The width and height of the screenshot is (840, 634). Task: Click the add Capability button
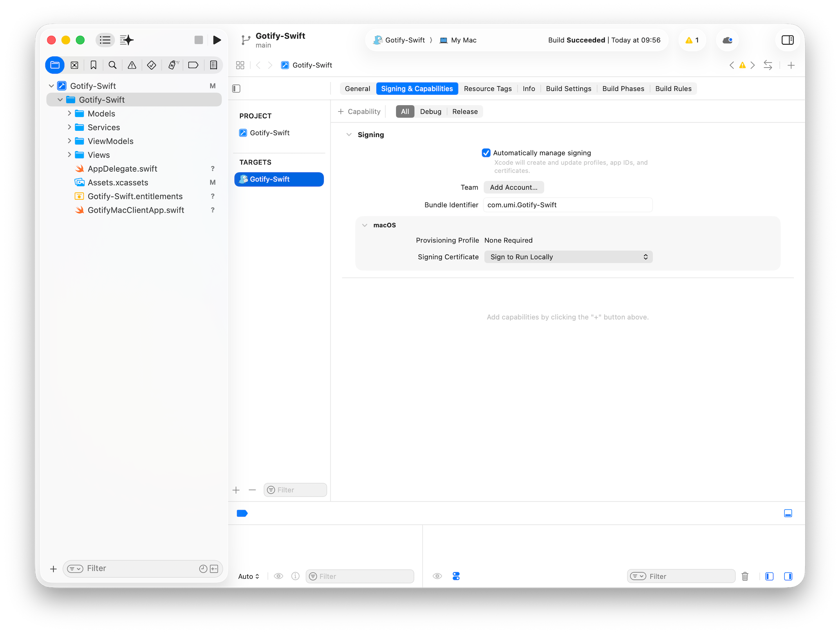[359, 112]
